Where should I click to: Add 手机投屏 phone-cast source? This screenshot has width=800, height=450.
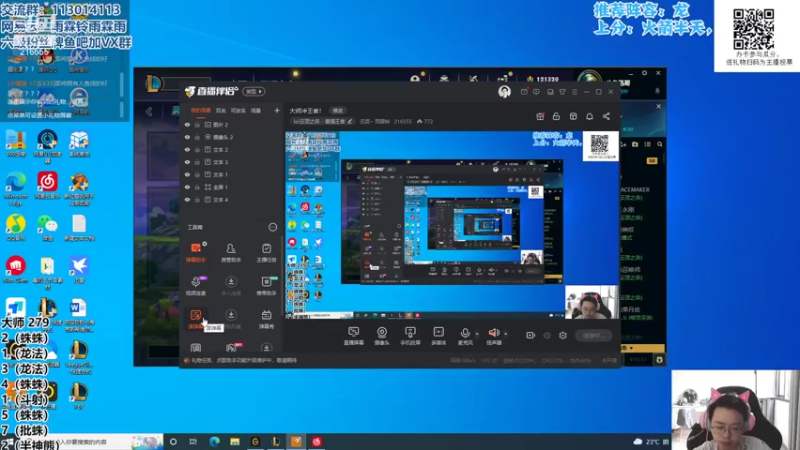[x=410, y=336]
